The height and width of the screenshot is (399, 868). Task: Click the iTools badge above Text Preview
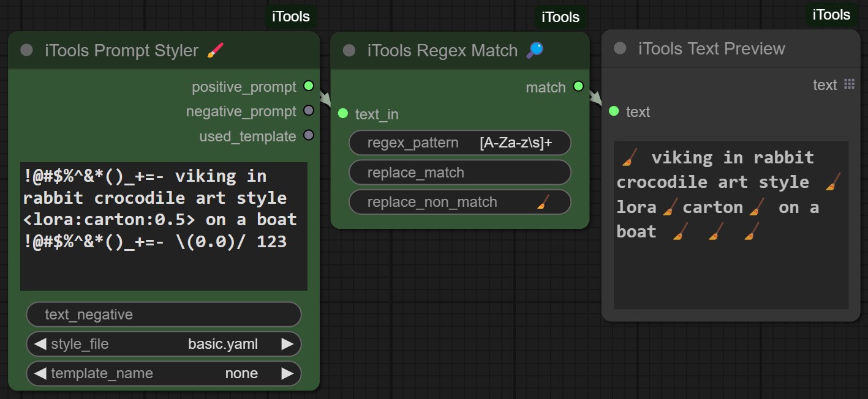[831, 15]
